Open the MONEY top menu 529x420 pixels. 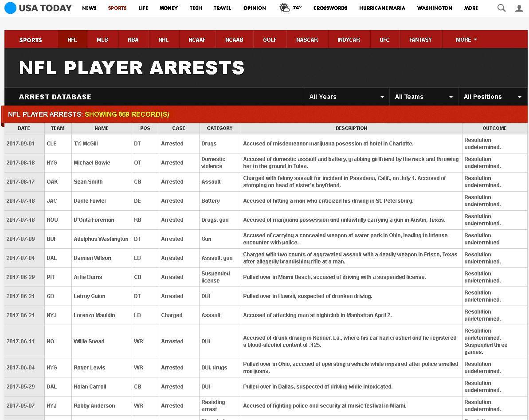(168, 8)
